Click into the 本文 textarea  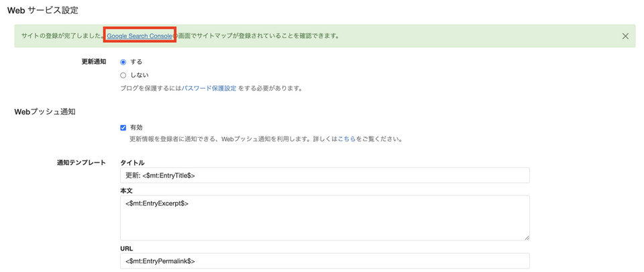[x=325, y=218]
